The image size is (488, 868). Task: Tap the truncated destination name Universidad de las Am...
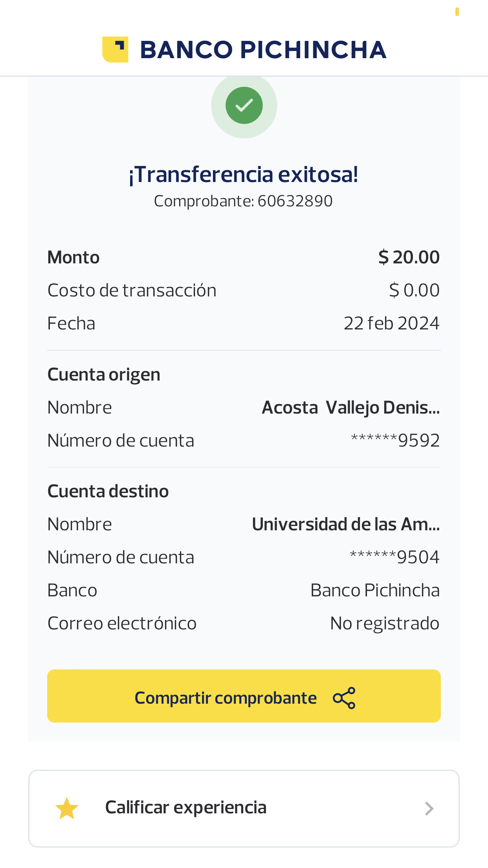346,524
